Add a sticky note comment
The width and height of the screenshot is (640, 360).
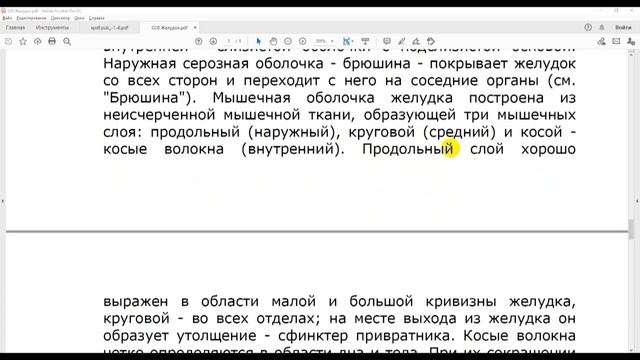point(387,41)
